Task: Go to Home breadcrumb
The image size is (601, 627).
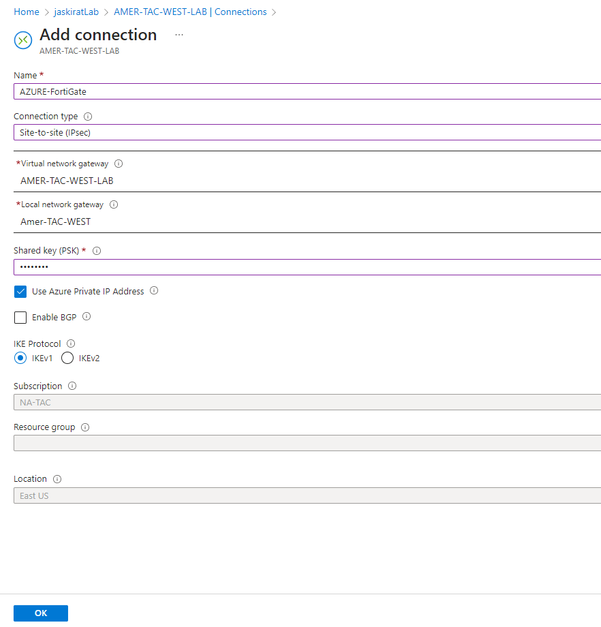Action: (x=26, y=12)
